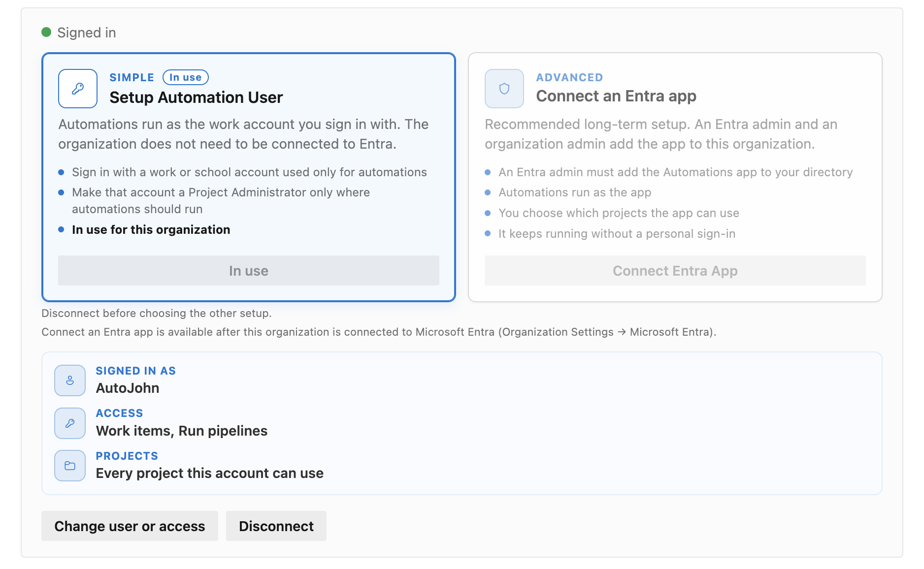924x569 pixels.
Task: Click 'Work items, Run pipelines' access value
Action: pos(182,431)
